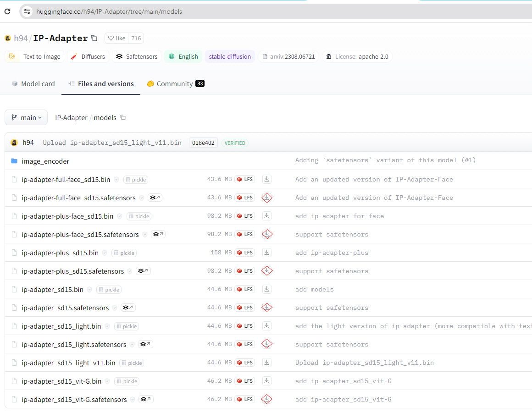View the 716 likes count
The width and height of the screenshot is (532, 418).
pos(136,38)
